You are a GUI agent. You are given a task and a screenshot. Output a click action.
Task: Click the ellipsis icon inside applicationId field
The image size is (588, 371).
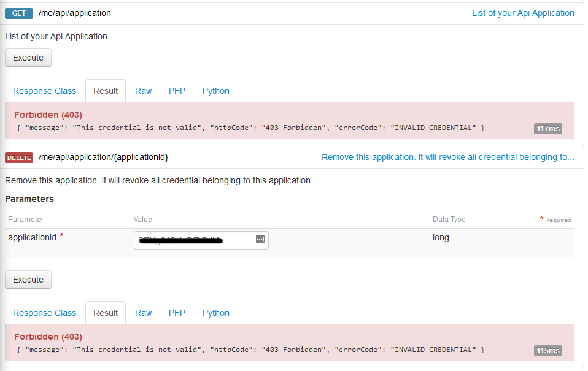(260, 240)
